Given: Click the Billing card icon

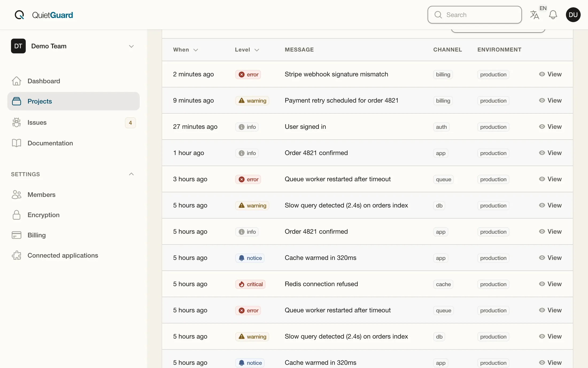Looking at the screenshot, I should pyautogui.click(x=17, y=235).
